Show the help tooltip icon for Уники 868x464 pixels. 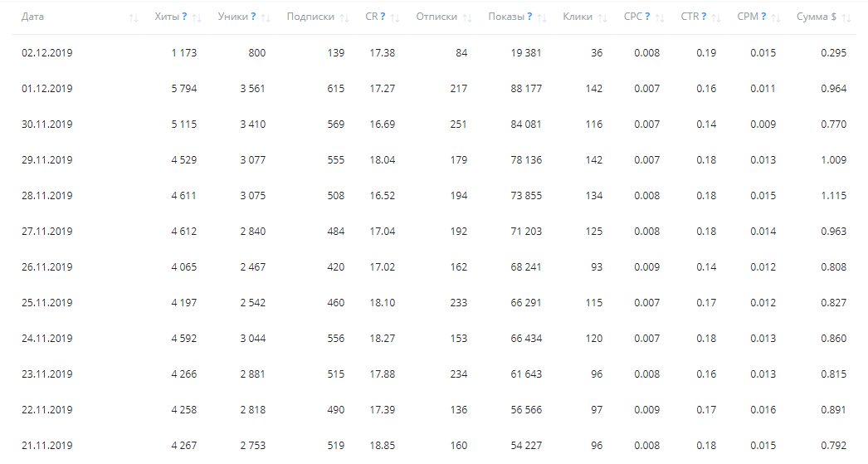click(x=253, y=17)
